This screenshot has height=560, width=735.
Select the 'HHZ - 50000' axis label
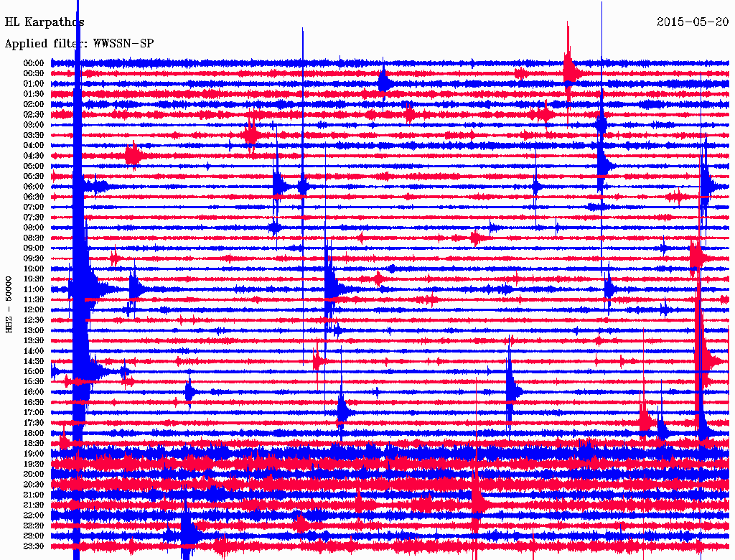9,305
